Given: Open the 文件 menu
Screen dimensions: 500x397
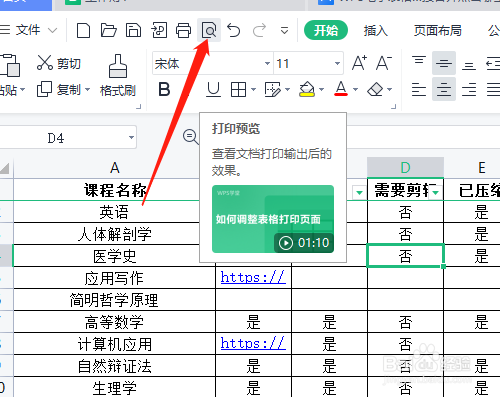Looking at the screenshot, I should (28, 30).
